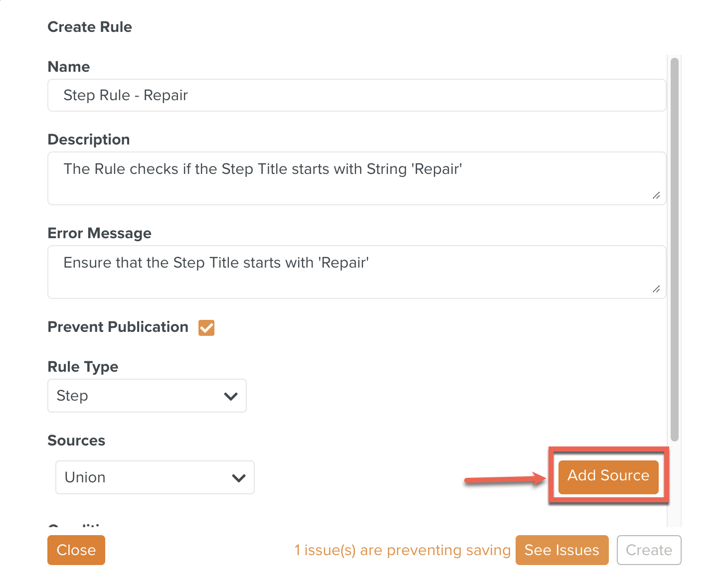Click the Sources section heading
The height and width of the screenshot is (578, 728).
[x=76, y=440]
